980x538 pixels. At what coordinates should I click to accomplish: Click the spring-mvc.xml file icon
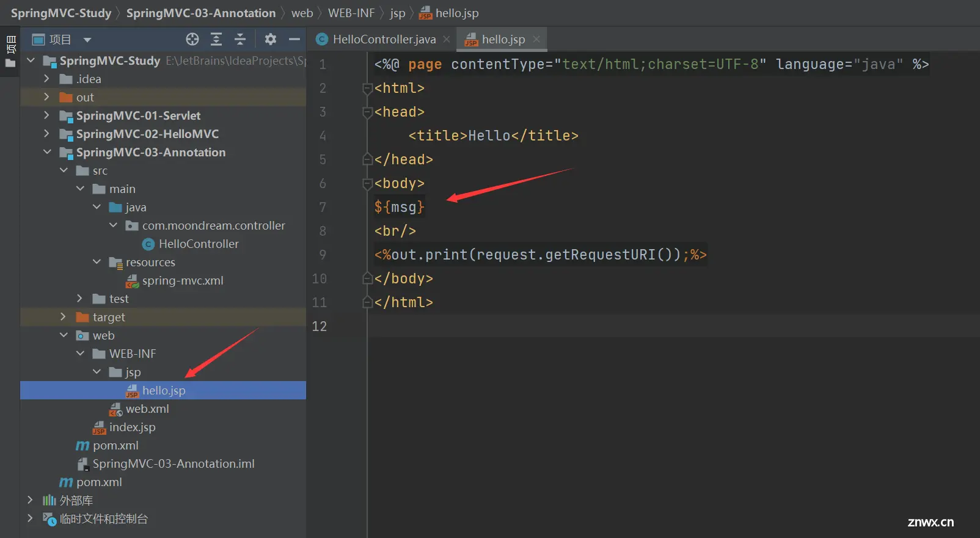(x=132, y=281)
